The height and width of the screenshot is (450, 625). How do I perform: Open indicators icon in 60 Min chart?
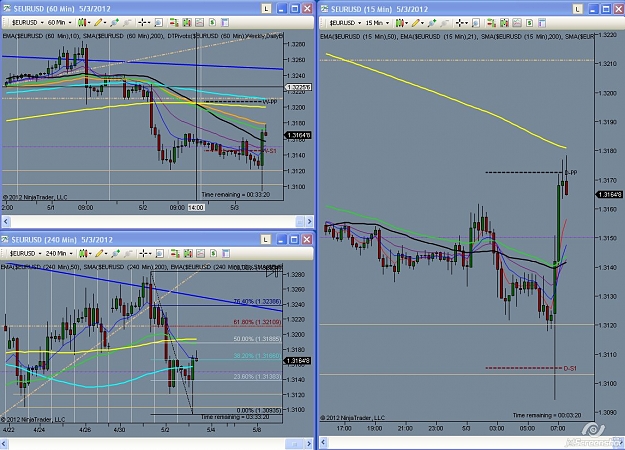point(199,23)
